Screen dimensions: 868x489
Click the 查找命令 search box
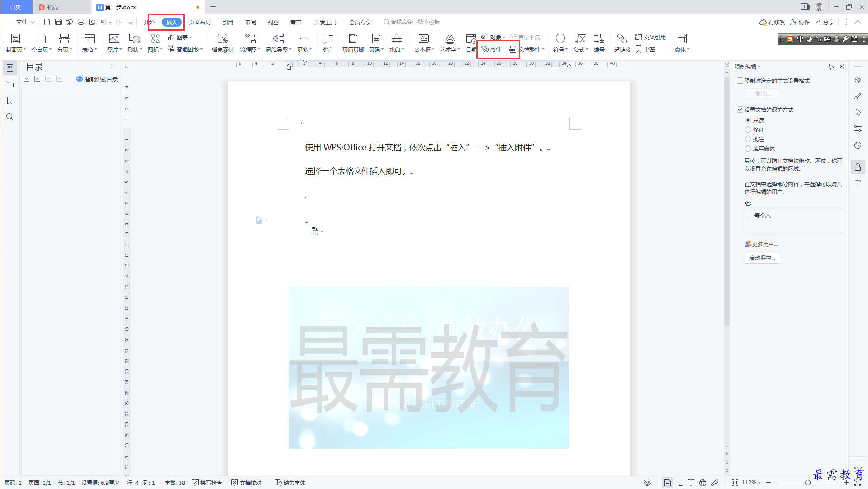coord(412,22)
